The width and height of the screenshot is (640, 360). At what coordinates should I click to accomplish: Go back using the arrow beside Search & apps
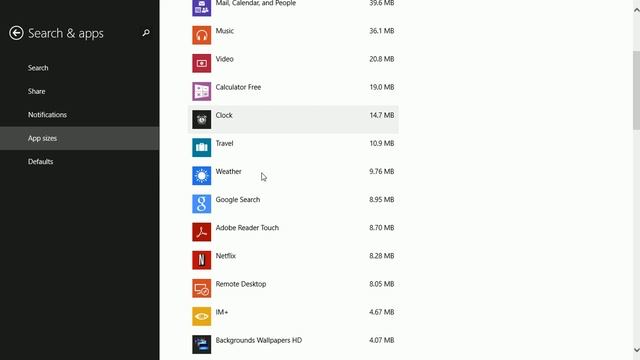click(16, 33)
